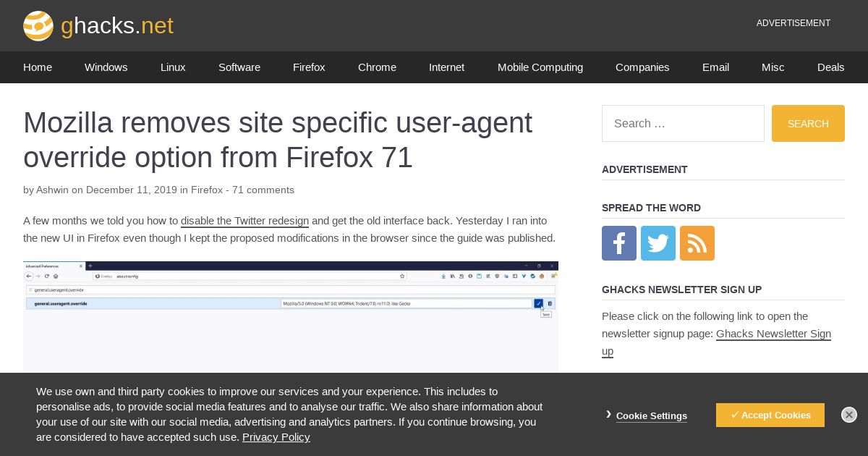Viewport: 868px width, 456px height.
Task: Open the Software category
Action: click(x=239, y=67)
